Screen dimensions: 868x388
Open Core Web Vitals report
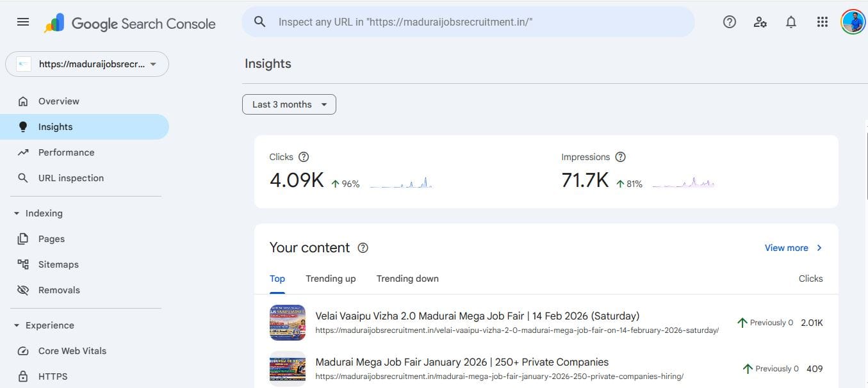(72, 350)
